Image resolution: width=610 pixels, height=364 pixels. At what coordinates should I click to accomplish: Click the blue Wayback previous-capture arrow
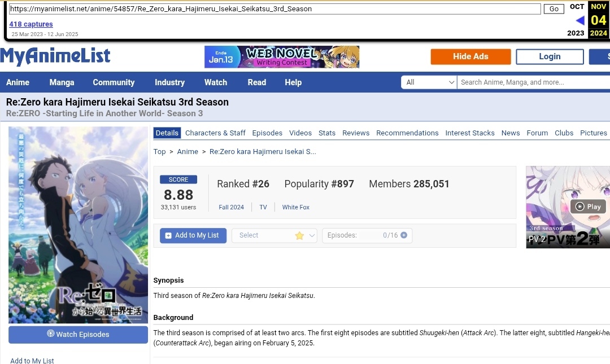pos(579,21)
